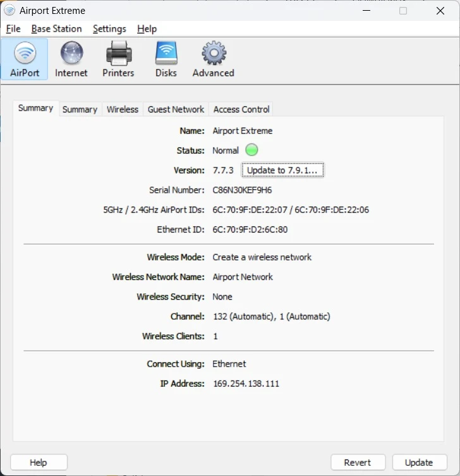Click the Update to 7.9.1... firmware button
This screenshot has height=476, width=460.
point(282,170)
